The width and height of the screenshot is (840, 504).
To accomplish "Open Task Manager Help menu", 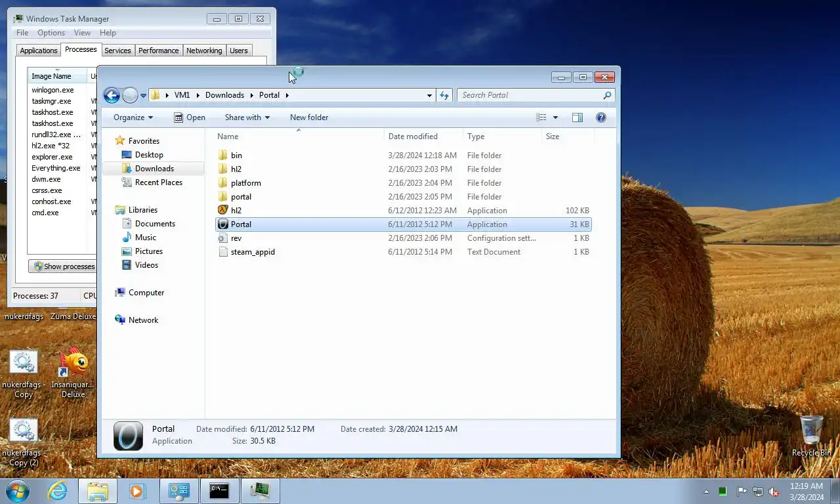I will click(x=108, y=33).
